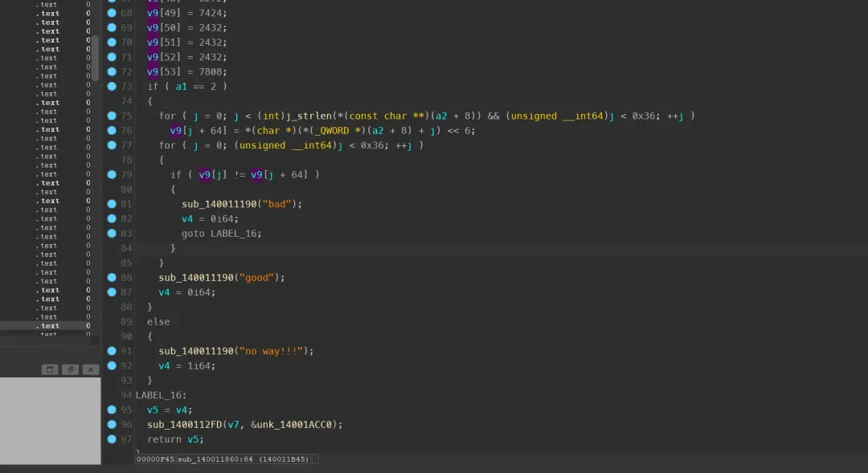The width and height of the screenshot is (868, 473).
Task: Close the overview panel with the X icon
Action: point(91,369)
